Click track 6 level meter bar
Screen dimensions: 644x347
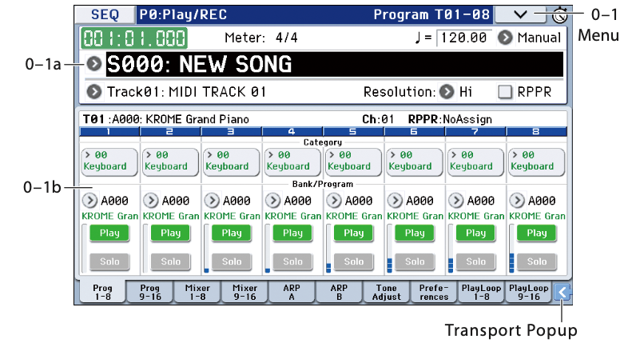pos(389,249)
